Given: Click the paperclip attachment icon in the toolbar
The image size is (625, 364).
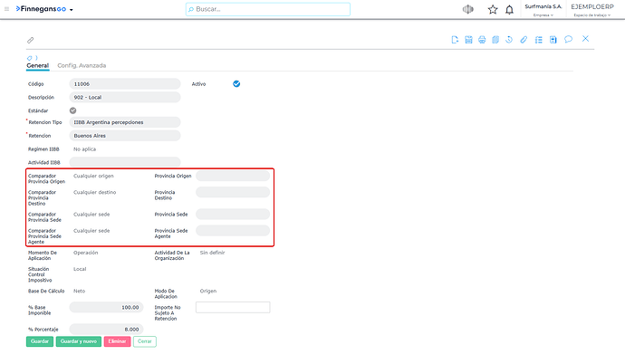Looking at the screenshot, I should 524,40.
